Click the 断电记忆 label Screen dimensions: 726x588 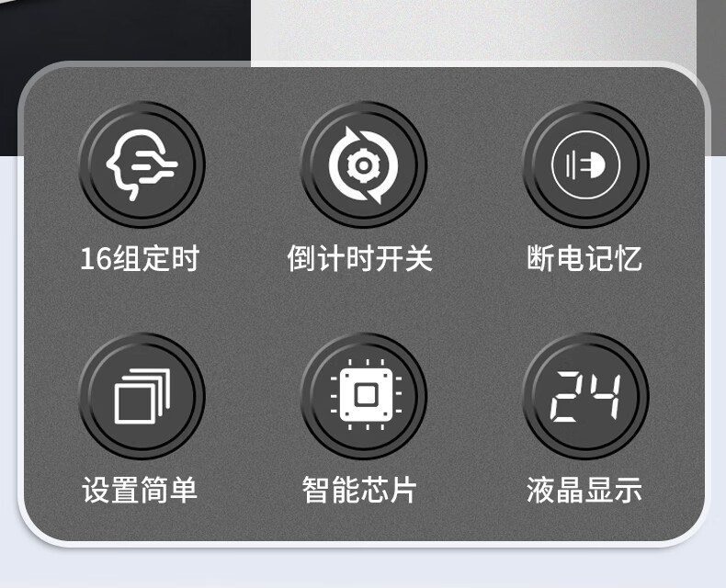pos(584,258)
